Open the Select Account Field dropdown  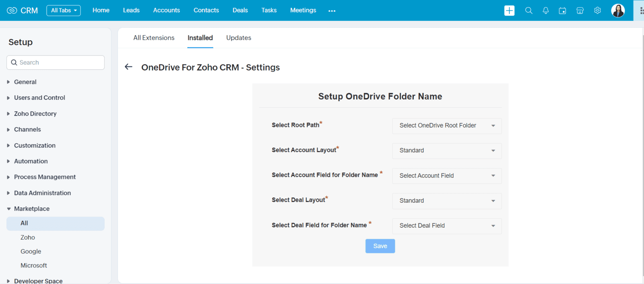click(447, 176)
